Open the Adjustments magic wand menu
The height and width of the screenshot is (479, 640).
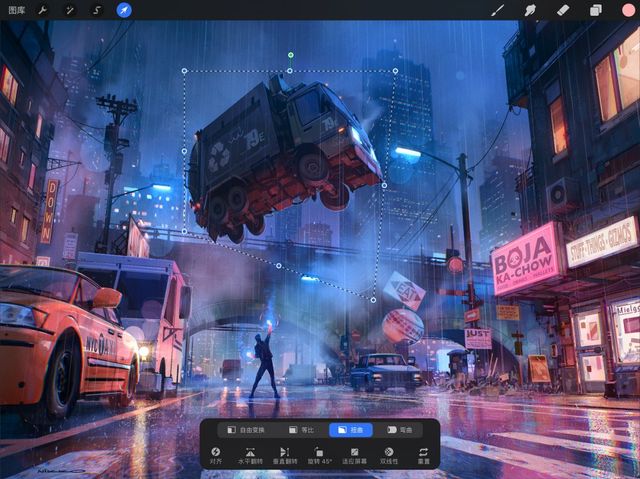tap(69, 10)
